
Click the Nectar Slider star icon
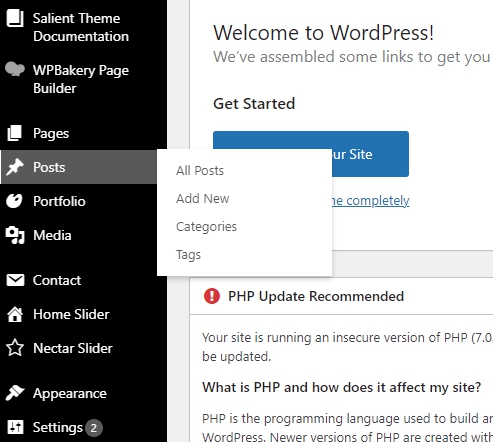click(x=15, y=348)
